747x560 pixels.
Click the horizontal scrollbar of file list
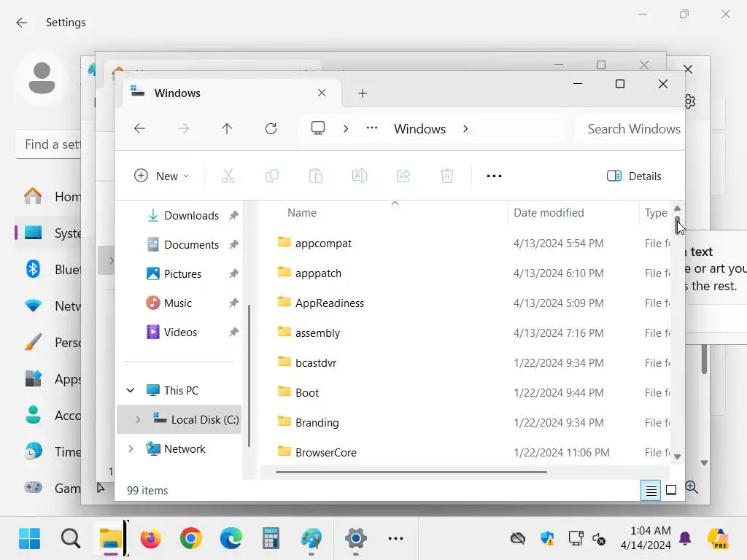[411, 472]
